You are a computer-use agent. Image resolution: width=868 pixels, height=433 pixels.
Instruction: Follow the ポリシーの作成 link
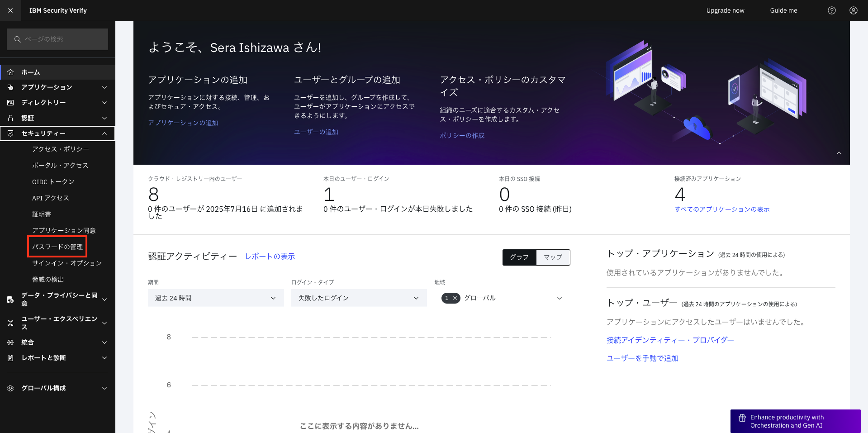pos(462,136)
